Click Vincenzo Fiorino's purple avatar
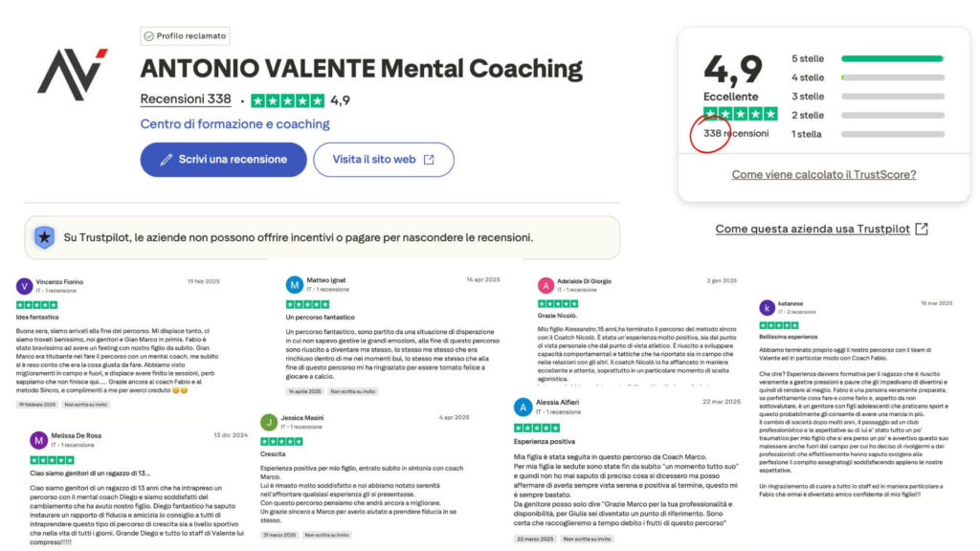Screen dimensions: 980x551 [25, 285]
